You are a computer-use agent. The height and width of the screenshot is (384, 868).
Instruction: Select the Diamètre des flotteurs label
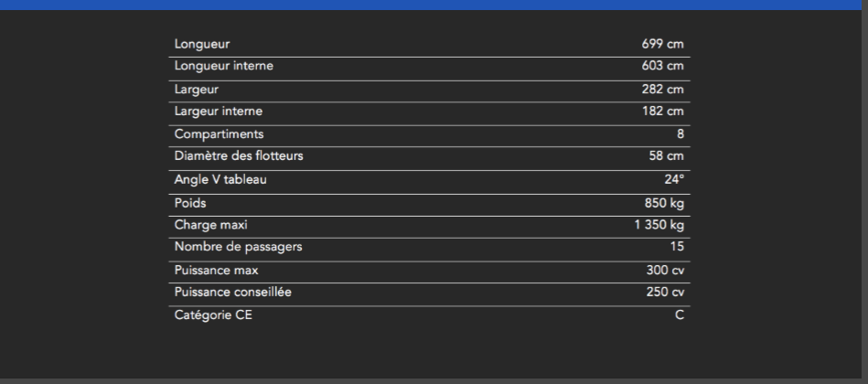(239, 156)
